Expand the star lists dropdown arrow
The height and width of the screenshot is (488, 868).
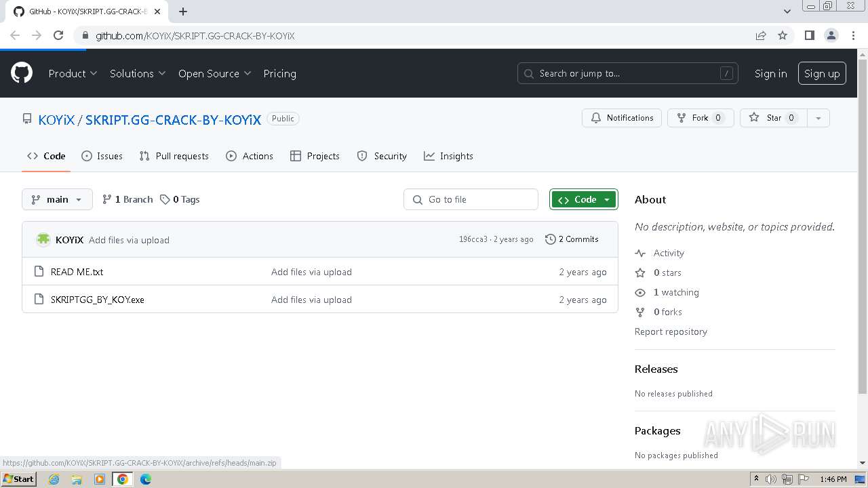coord(818,118)
